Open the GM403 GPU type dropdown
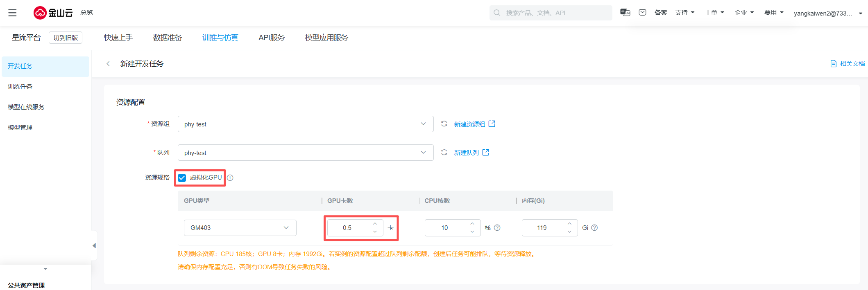 pyautogui.click(x=240, y=228)
